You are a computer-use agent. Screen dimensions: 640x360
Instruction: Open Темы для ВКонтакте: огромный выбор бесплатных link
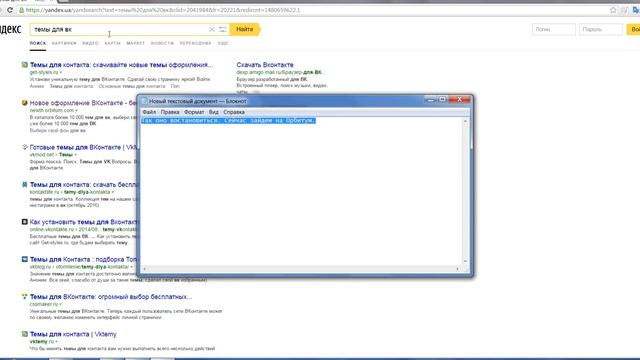click(111, 297)
